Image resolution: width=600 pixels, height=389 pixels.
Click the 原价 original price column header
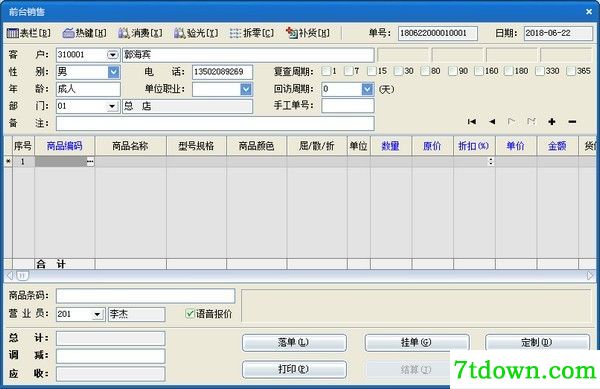coord(432,146)
